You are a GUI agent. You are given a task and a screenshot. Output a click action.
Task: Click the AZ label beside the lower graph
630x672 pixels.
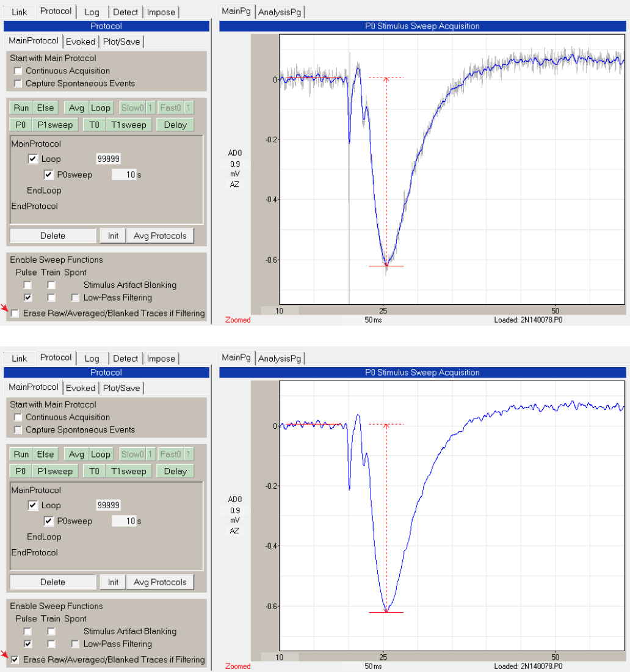tap(234, 530)
